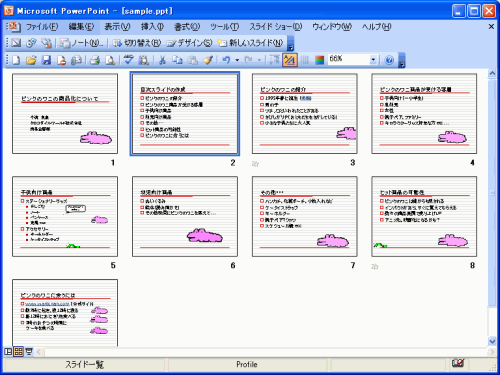The image size is (500, 375).
Task: Expand Standard toolbar options chevron
Action: coord(402,60)
